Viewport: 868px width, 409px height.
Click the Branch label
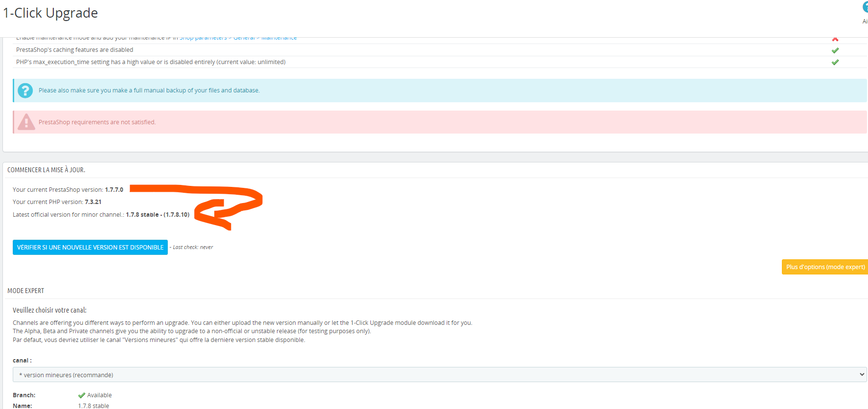click(x=24, y=395)
